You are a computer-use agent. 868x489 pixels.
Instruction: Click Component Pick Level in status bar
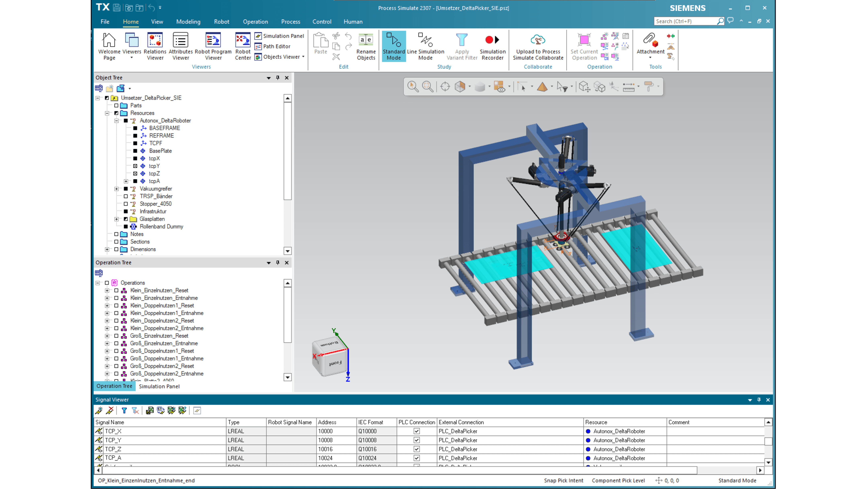(618, 481)
